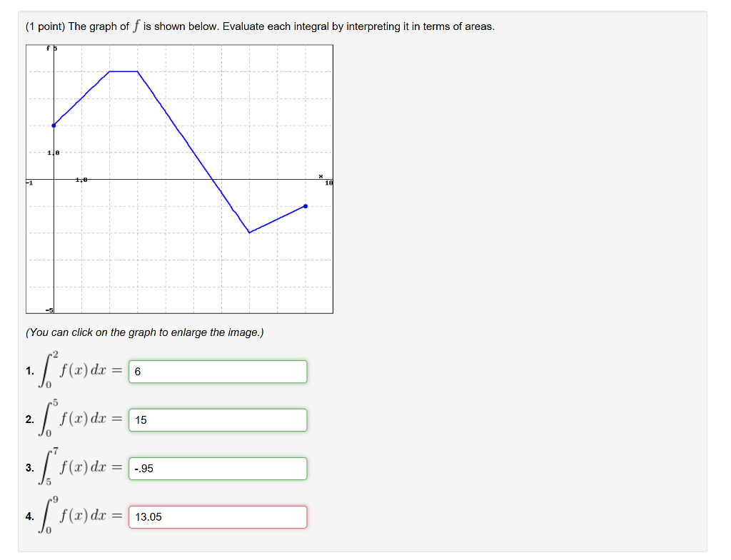Image resolution: width=731 pixels, height=560 pixels.
Task: Click the lowest vertex of the blue graph
Action: pos(249,233)
